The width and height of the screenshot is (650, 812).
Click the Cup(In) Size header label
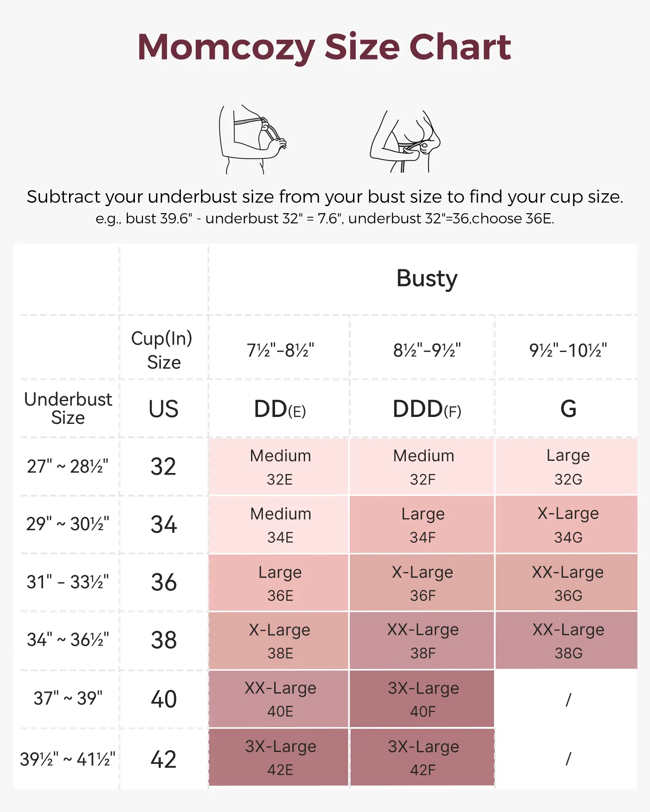pos(162,350)
